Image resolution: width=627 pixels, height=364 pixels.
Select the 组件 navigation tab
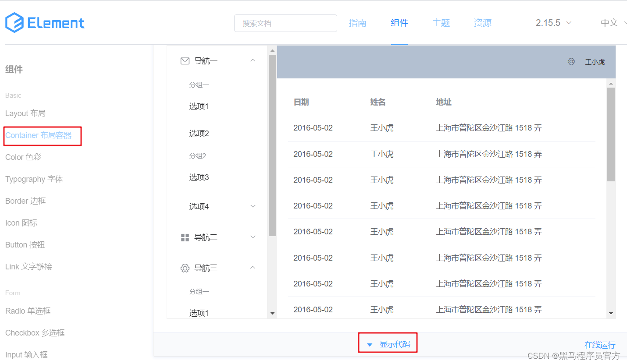[399, 22]
